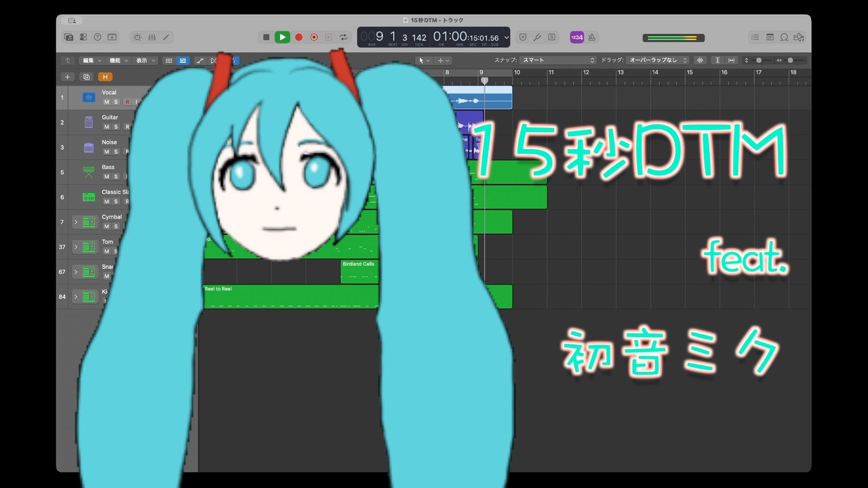The width and height of the screenshot is (868, 488).
Task: Open the LCD display mode menu
Action: (x=507, y=38)
